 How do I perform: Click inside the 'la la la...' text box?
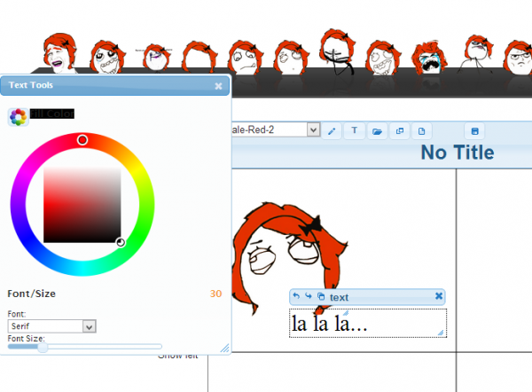[368, 323]
